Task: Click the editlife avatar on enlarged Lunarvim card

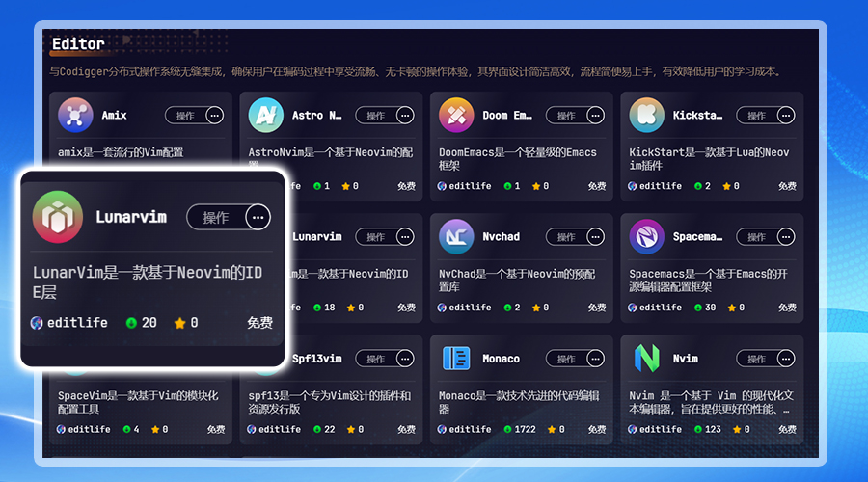Action: (37, 323)
